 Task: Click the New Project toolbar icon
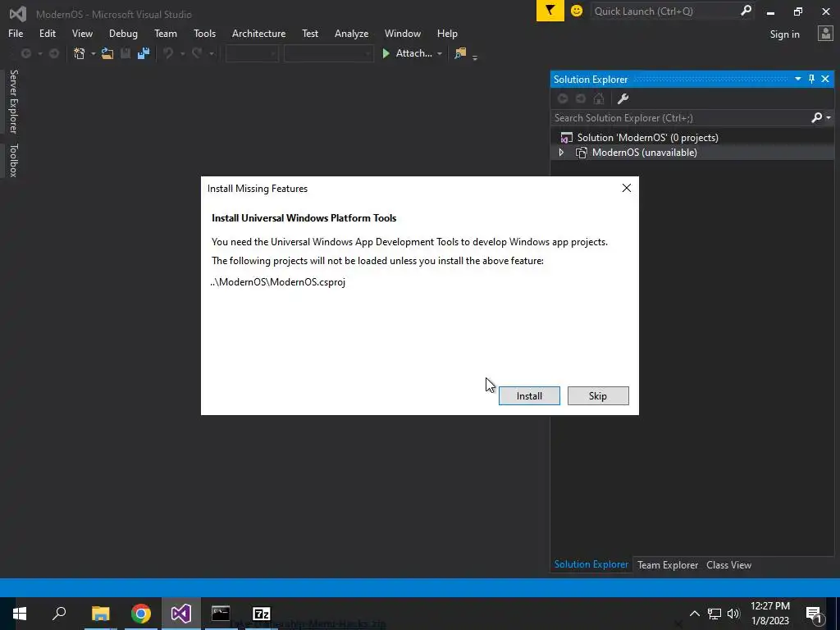[x=80, y=53]
